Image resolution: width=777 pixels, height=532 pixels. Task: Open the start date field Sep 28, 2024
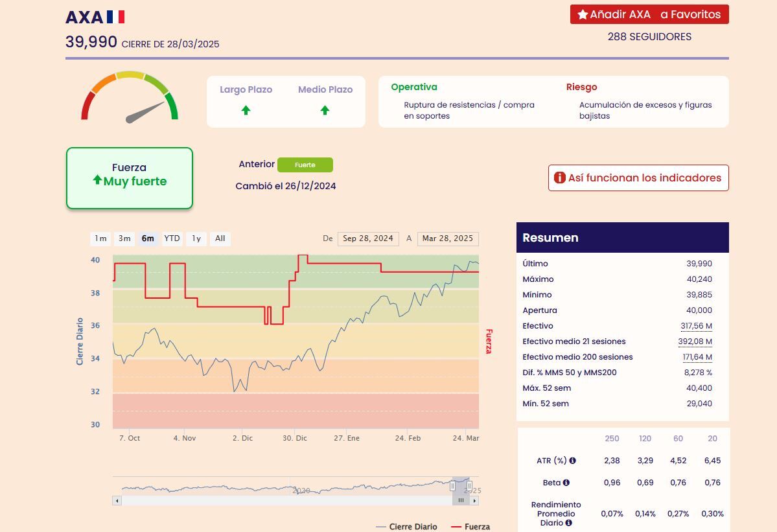click(367, 238)
